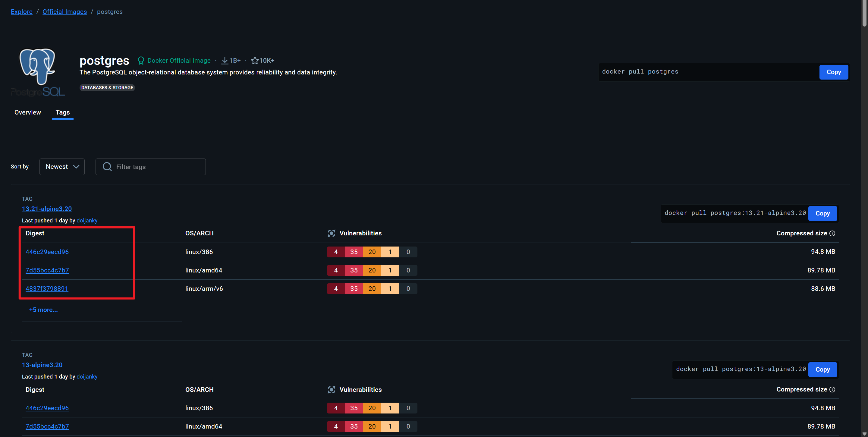Image resolution: width=868 pixels, height=437 pixels.
Task: Open digest 7d55bcc4c7b7 under 13.21-alpine3.20
Action: [x=47, y=270]
